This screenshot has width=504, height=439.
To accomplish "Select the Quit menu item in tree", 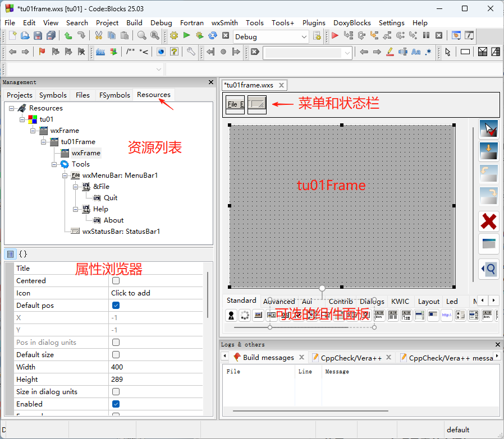I will tap(110, 198).
